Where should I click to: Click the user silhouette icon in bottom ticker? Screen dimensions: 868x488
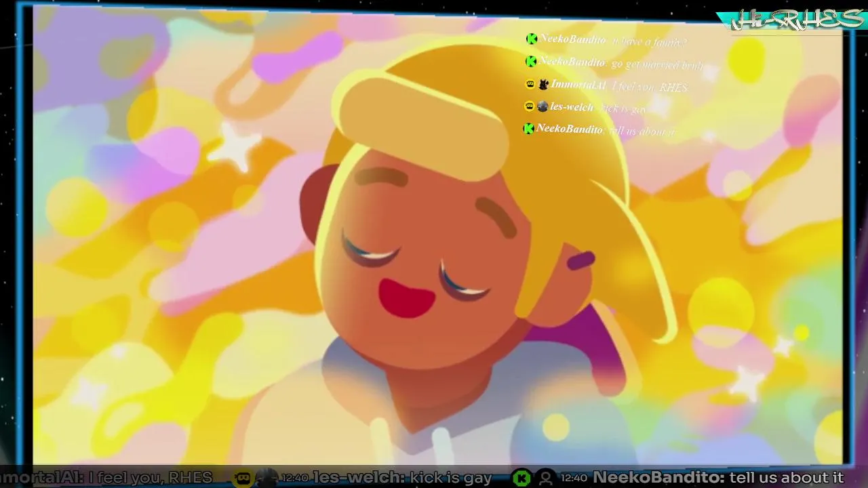545,478
